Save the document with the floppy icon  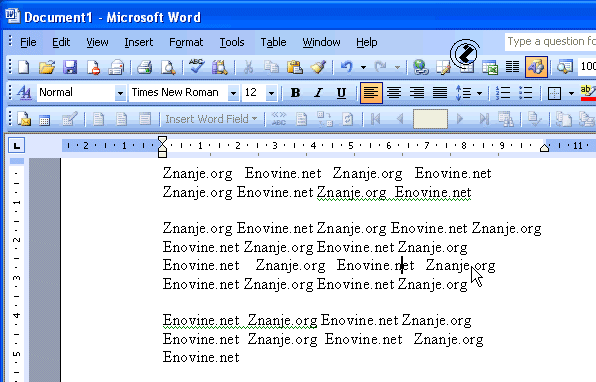tap(70, 68)
